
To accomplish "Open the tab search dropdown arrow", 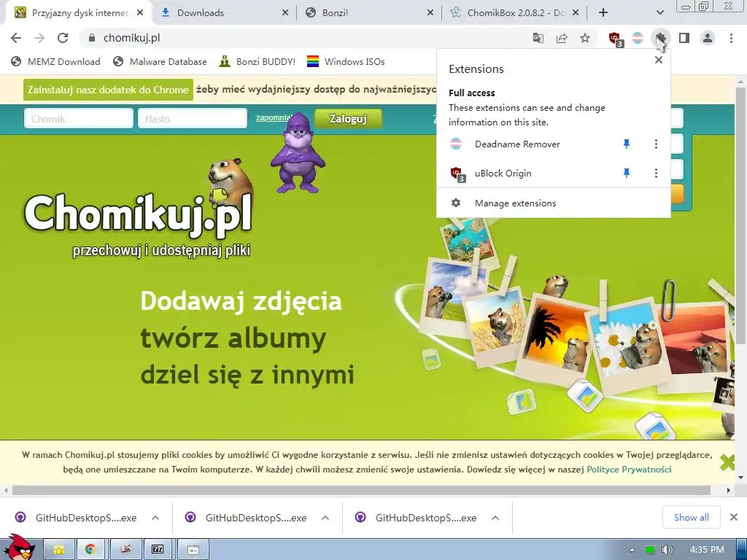I will tap(659, 13).
